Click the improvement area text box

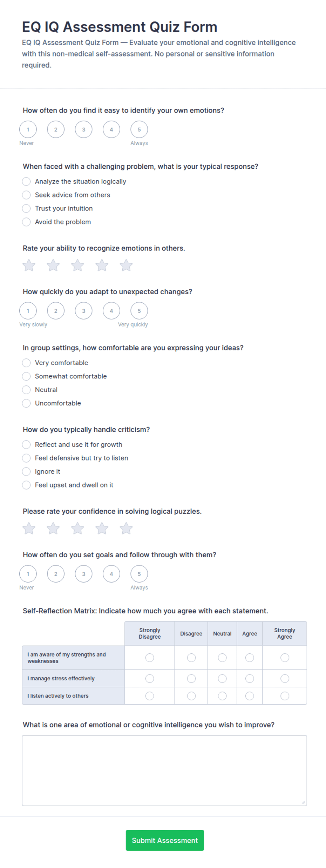164,771
